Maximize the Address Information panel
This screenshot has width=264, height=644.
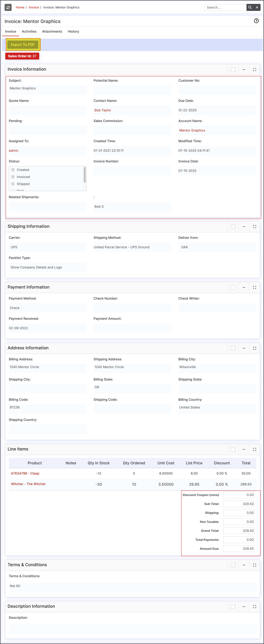point(254,348)
